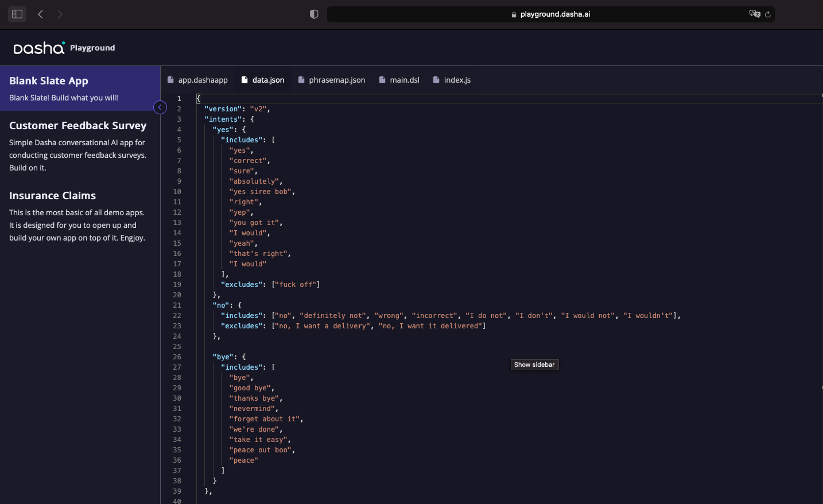
Task: Click the "no" intent key on line 21
Action: coord(221,305)
